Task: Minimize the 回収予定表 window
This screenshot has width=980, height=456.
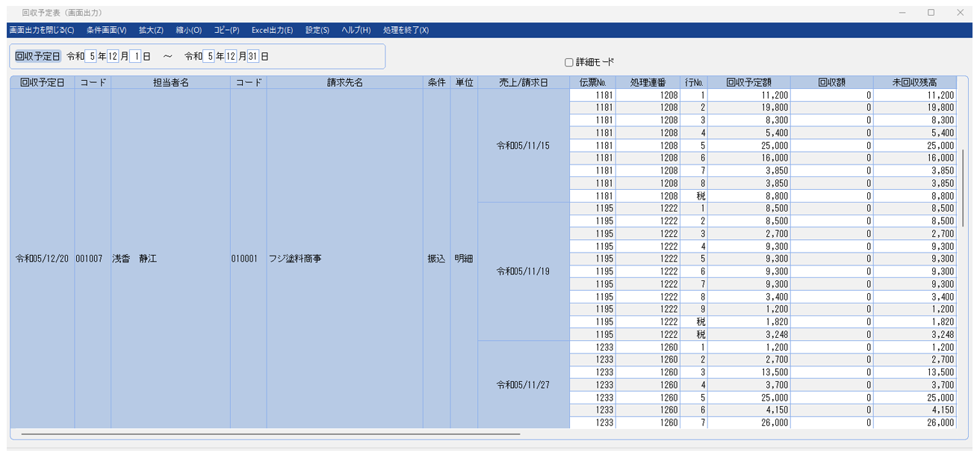Action: [x=902, y=12]
